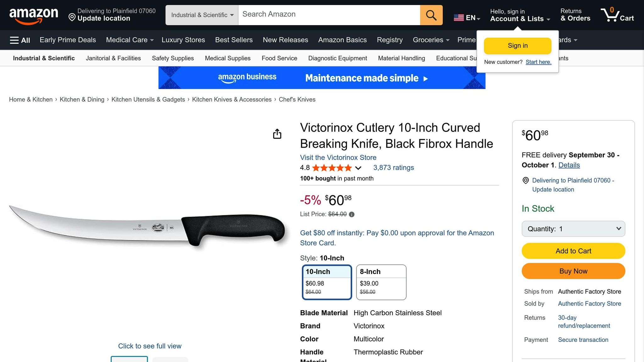Open the Quantity dropdown
644x362 pixels.
pyautogui.click(x=573, y=229)
